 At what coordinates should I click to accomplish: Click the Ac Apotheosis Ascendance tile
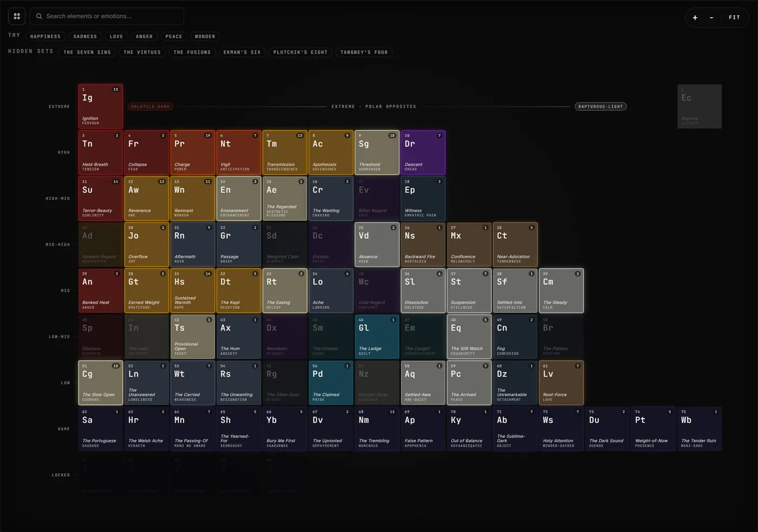331,152
